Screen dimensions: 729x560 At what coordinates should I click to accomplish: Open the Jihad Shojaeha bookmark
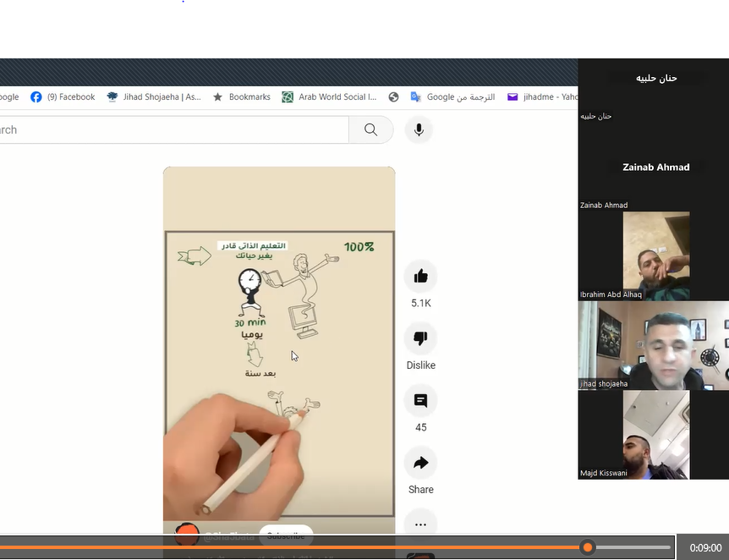[154, 96]
